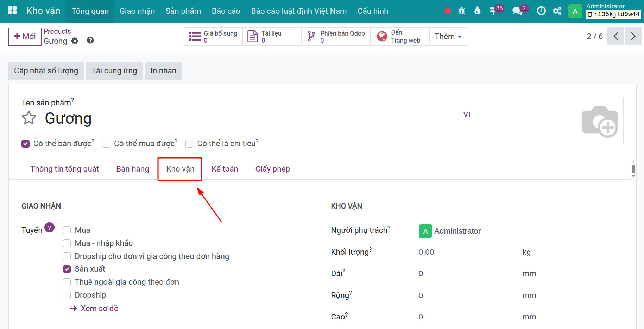The width and height of the screenshot is (644, 329).
Task: Open the chat conversations icon
Action: point(517,11)
